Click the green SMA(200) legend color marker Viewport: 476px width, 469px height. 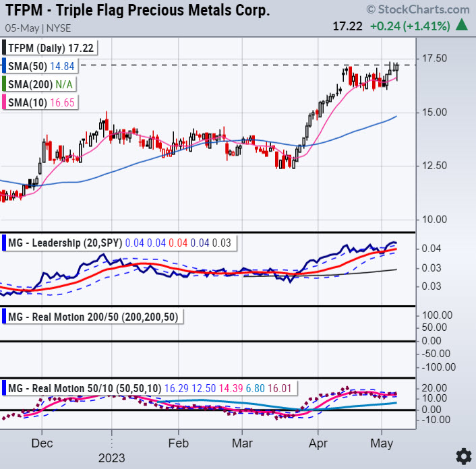4,84
